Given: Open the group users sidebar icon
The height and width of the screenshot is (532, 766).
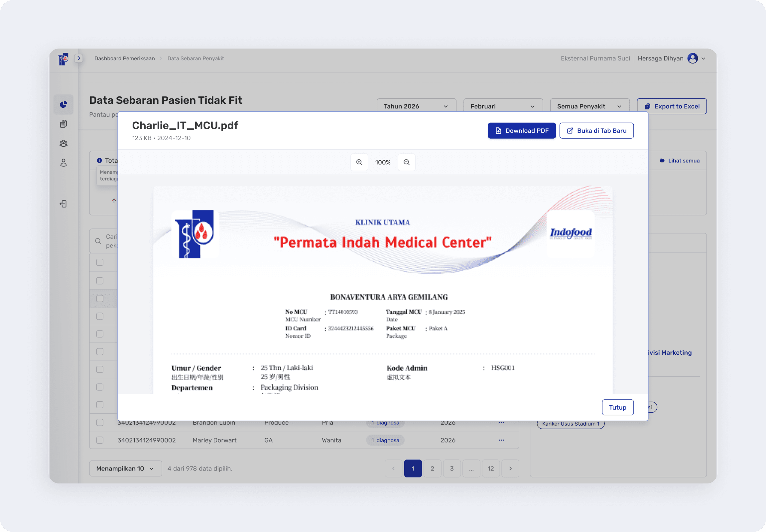Looking at the screenshot, I should point(63,143).
